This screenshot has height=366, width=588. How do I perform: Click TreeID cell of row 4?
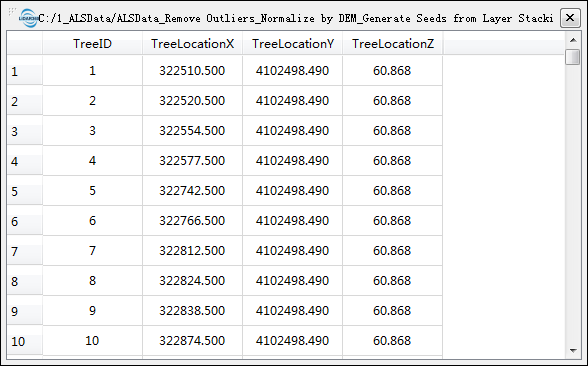point(92,160)
